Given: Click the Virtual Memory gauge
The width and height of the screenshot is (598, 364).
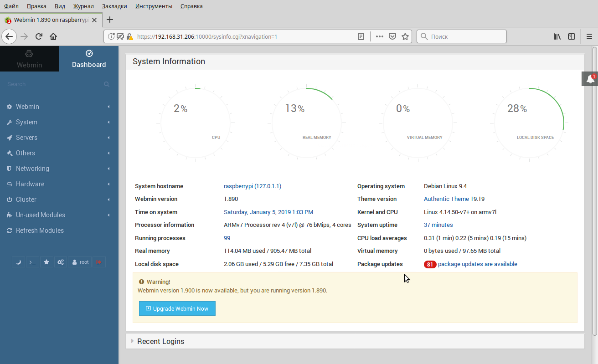Looking at the screenshot, I should coord(418,123).
